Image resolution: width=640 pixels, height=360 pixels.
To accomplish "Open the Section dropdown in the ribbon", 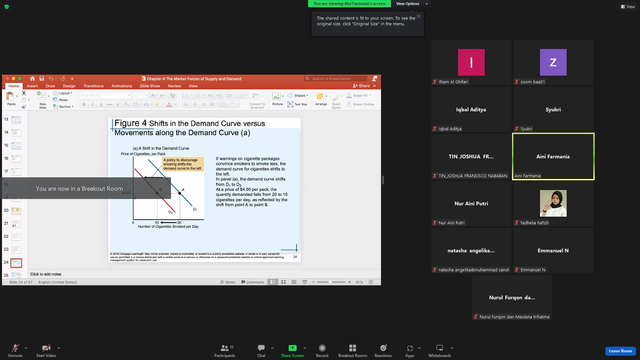I will (63, 107).
